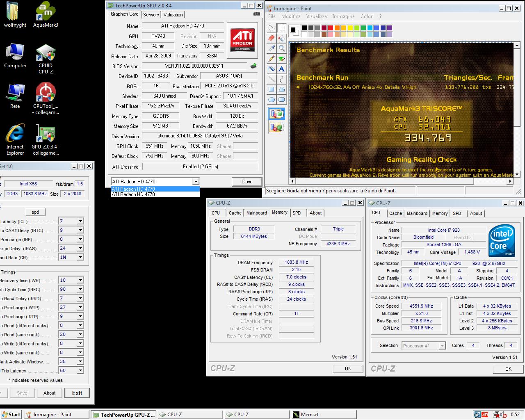This screenshot has height=420, width=525.
Task: Pick the bright red color swatch
Action: point(330,28)
